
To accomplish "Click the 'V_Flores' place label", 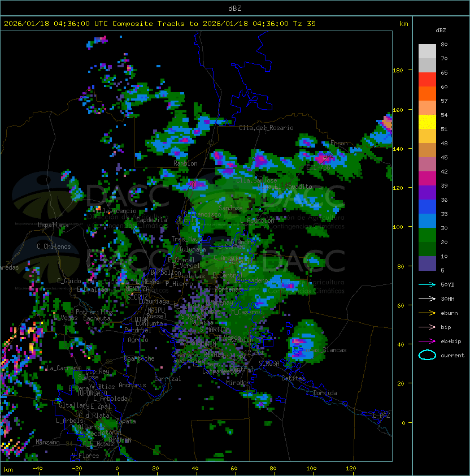I will pyautogui.click(x=85, y=456).
